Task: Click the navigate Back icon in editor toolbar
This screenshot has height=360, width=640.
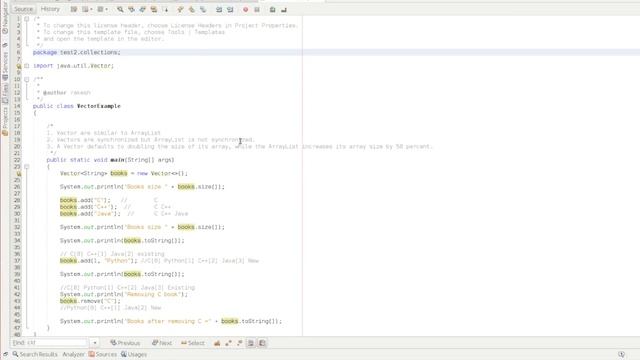Action: (85, 9)
